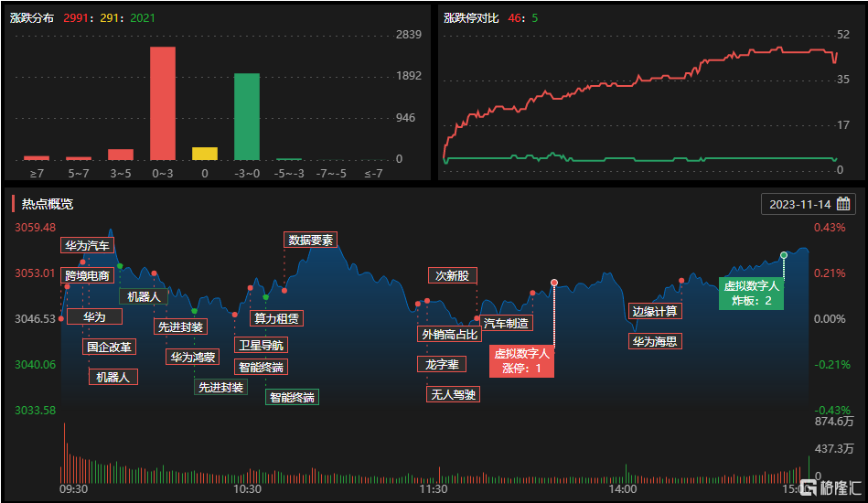Image resolution: width=868 pixels, height=503 pixels.
Task: Click the 874.6万 volume axis label
Action: [834, 421]
